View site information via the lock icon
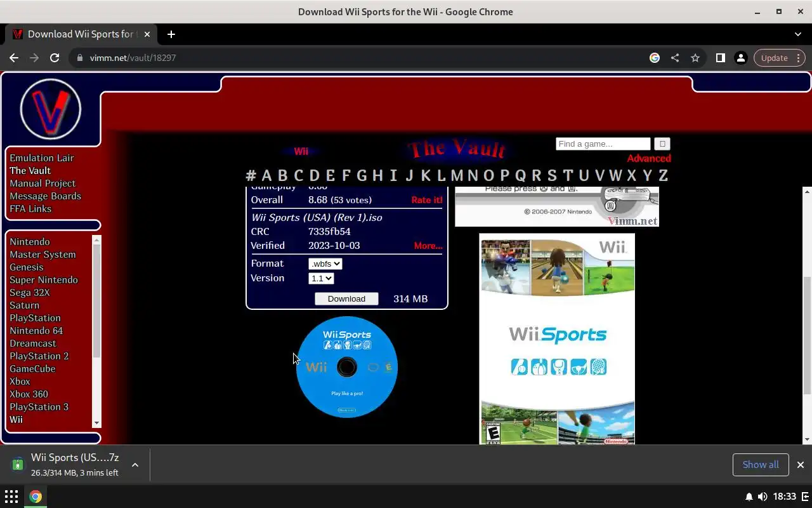This screenshot has height=508, width=812. [x=79, y=58]
